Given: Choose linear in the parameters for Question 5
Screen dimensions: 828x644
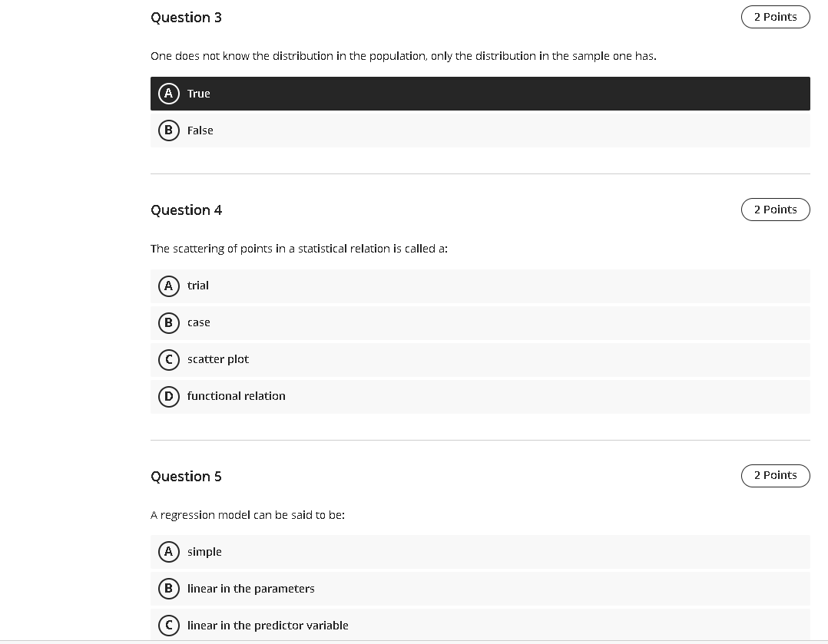Looking at the screenshot, I should tap(461, 589).
